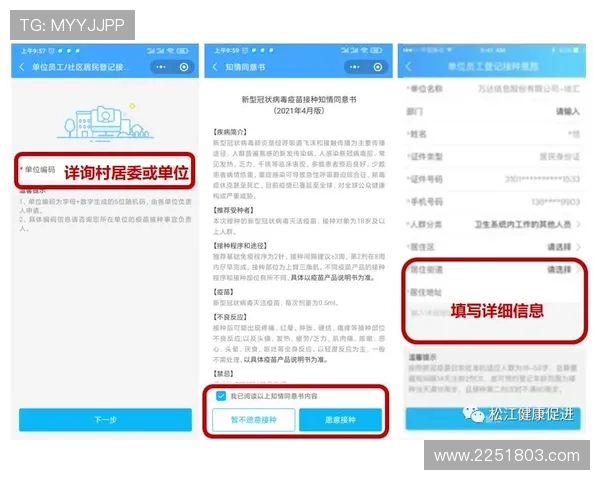The width and height of the screenshot is (600, 480).
Task: Tap circular close-target icon on 单位员工/社区居民登记 screen
Action: [x=184, y=67]
